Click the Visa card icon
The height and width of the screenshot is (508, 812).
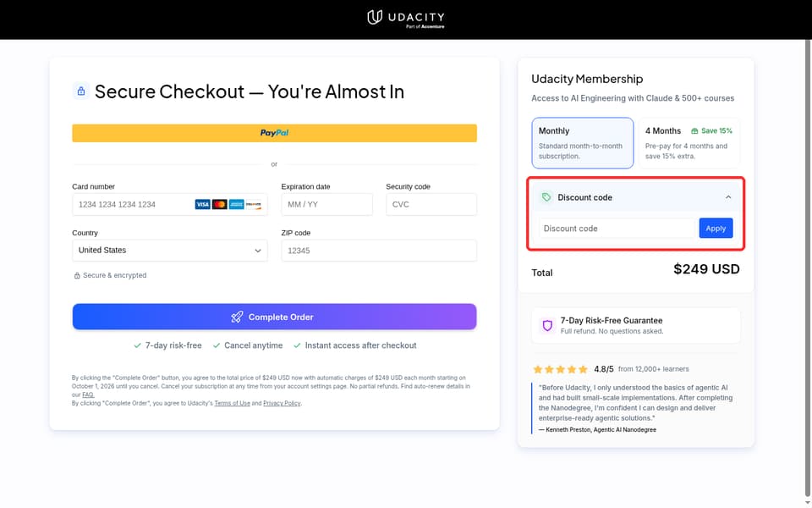(x=202, y=204)
